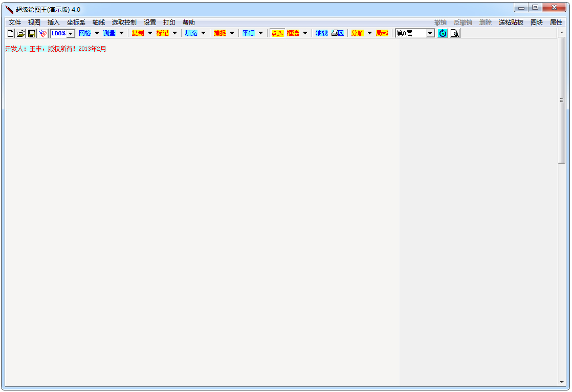Expand the 测量 dropdown arrow
The width and height of the screenshot is (572, 392).
click(x=121, y=33)
